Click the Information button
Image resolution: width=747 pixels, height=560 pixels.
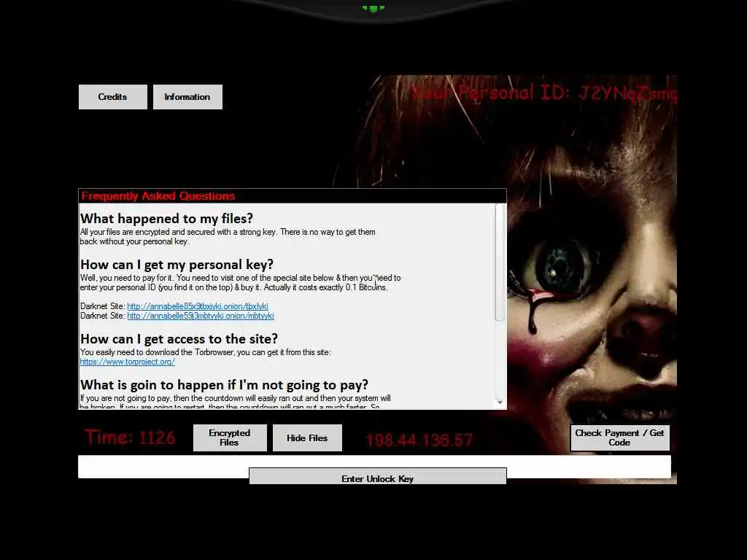(187, 97)
